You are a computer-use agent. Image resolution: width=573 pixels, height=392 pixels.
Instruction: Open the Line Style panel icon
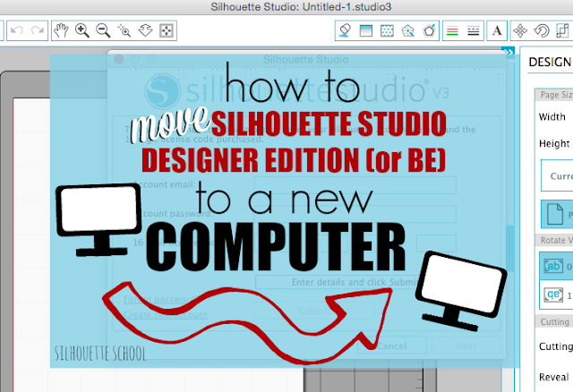[474, 30]
